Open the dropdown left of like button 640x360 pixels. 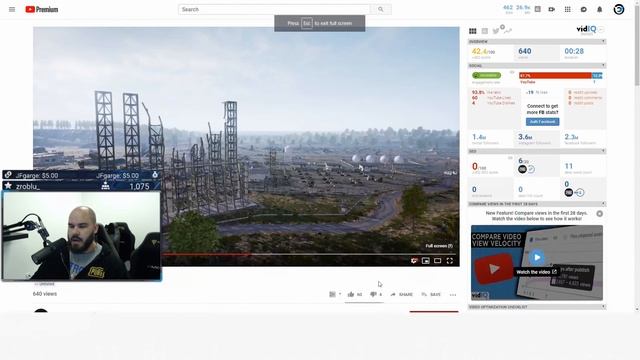coord(335,294)
